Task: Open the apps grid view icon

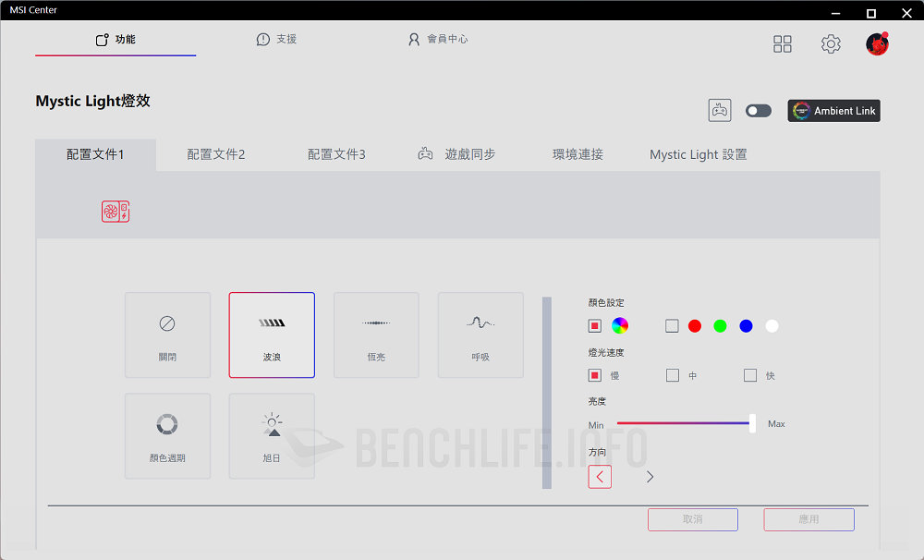Action: point(782,43)
